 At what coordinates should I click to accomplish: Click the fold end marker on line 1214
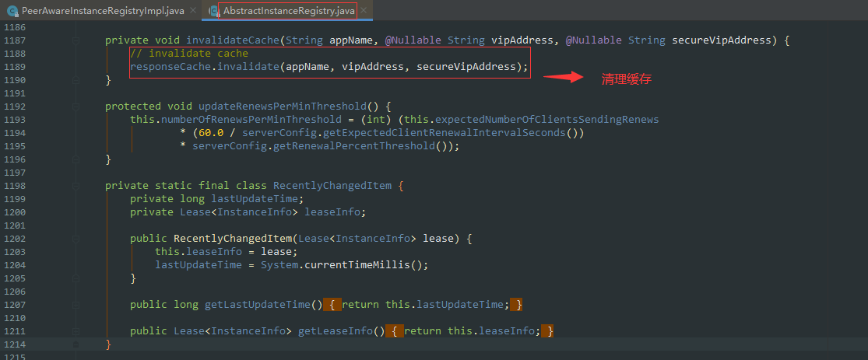click(76, 344)
